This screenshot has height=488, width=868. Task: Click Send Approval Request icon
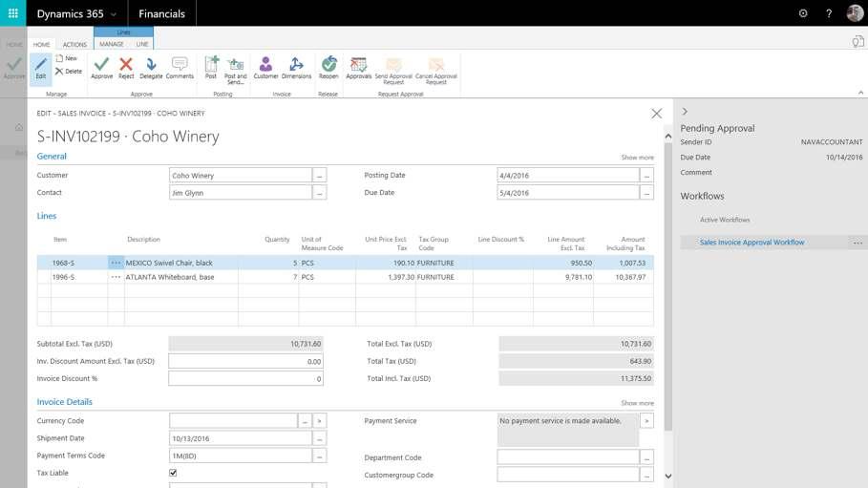pos(393,71)
